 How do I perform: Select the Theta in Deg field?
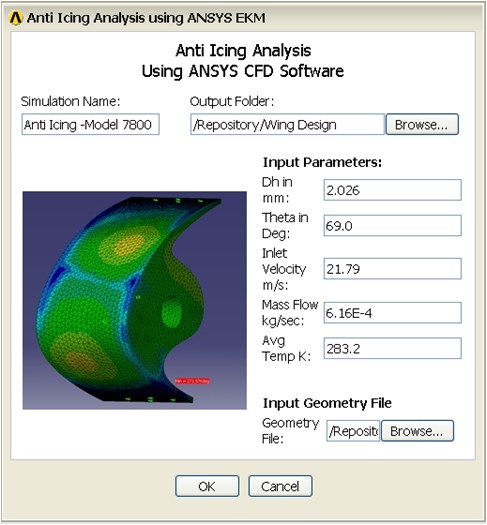392,226
